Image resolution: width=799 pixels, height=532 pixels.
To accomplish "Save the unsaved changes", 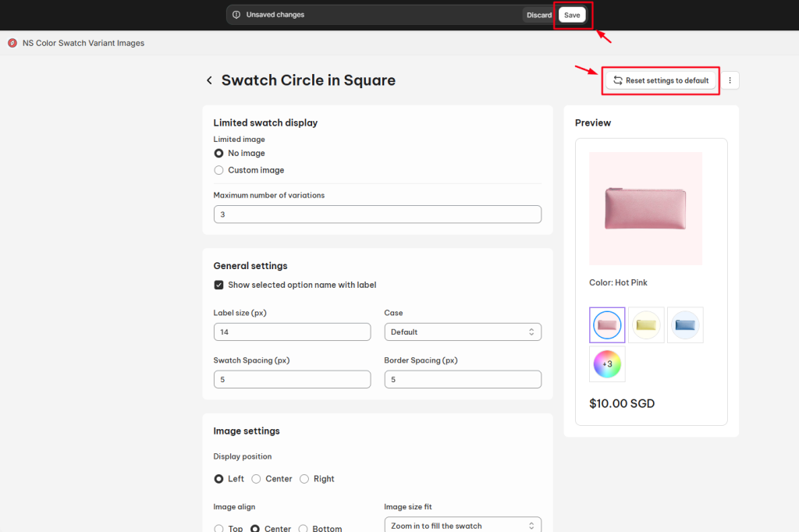I will pos(572,16).
